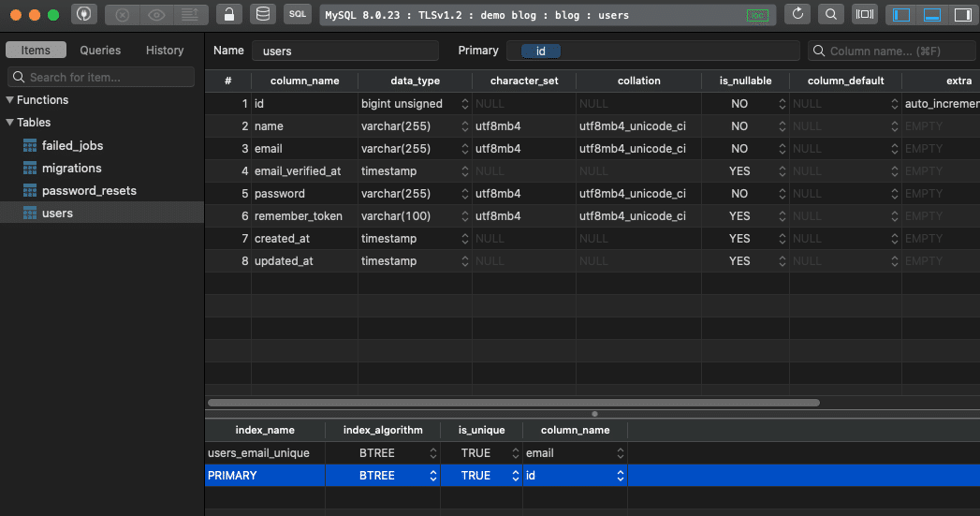Switch to the History tab
The width and height of the screenshot is (980, 516).
coord(165,50)
